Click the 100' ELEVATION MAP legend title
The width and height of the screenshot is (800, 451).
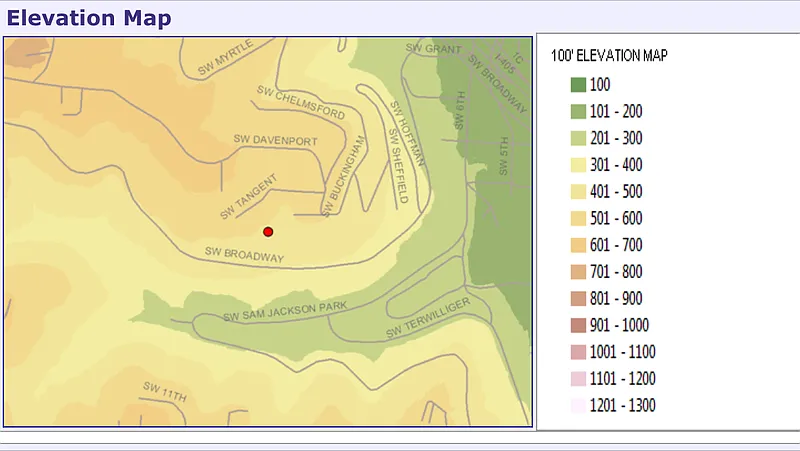(x=609, y=56)
